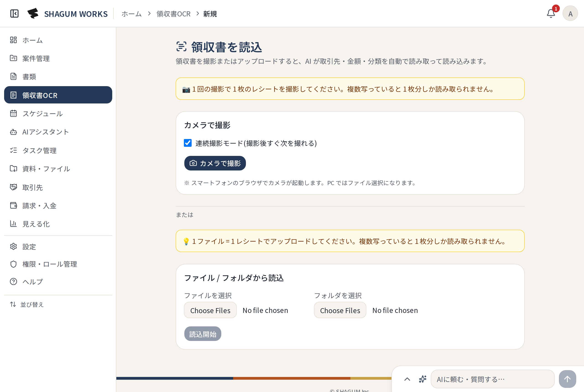The height and width of the screenshot is (392, 584).
Task: Open 書類 label in the sidebar
Action: pyautogui.click(x=29, y=77)
